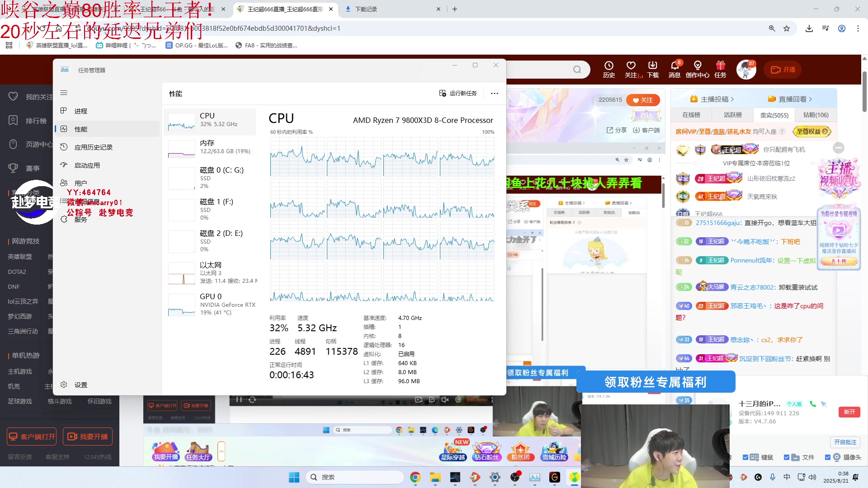Viewport: 868px width, 488px height.
Task: Open 历史 (History) icon in Douyu header
Action: (609, 70)
